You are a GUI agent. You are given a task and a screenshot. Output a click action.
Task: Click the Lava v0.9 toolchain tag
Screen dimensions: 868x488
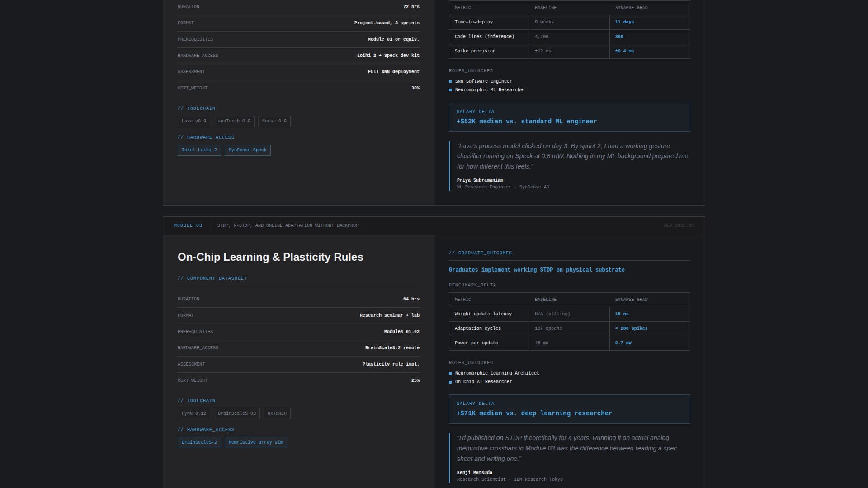tap(193, 121)
